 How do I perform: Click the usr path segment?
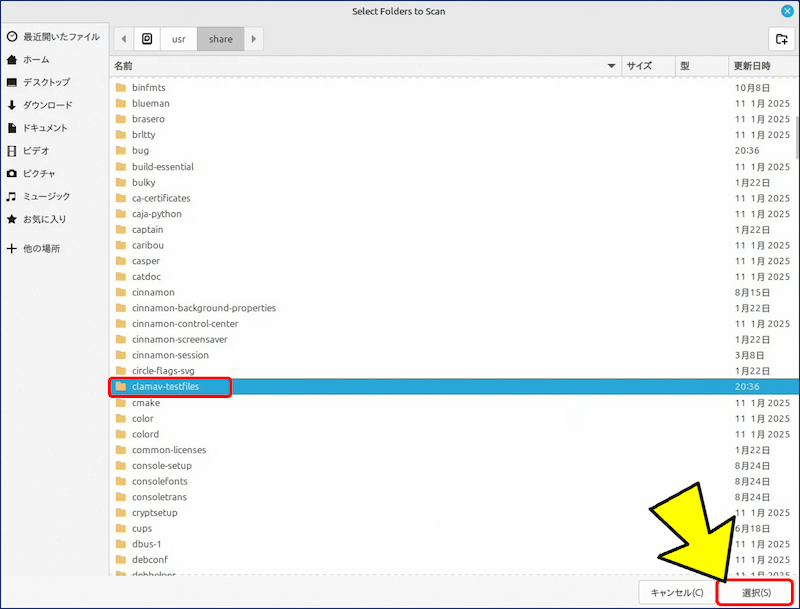click(179, 39)
